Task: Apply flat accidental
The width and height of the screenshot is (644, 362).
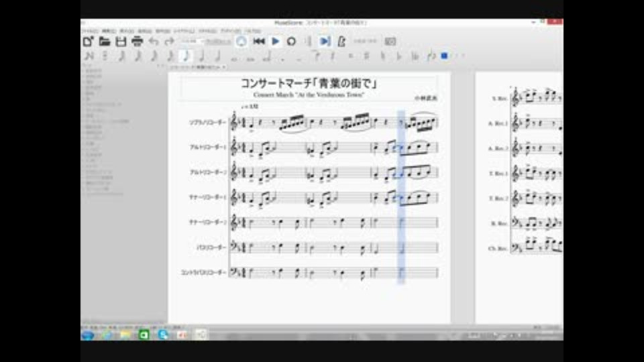Action: (398, 56)
